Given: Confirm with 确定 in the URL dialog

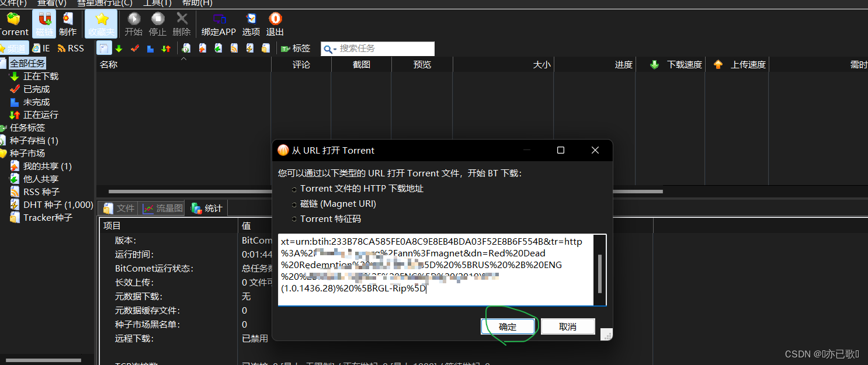Looking at the screenshot, I should 508,326.
